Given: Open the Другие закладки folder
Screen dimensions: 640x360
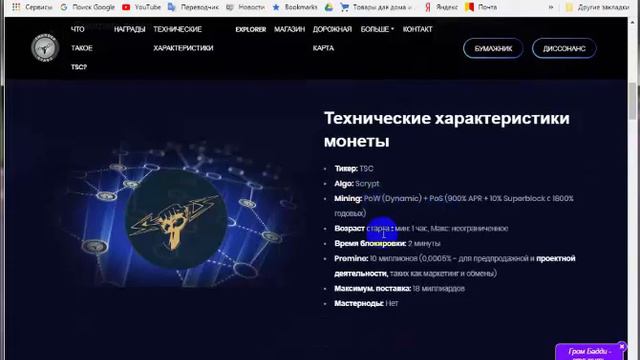Looking at the screenshot, I should click(597, 7).
